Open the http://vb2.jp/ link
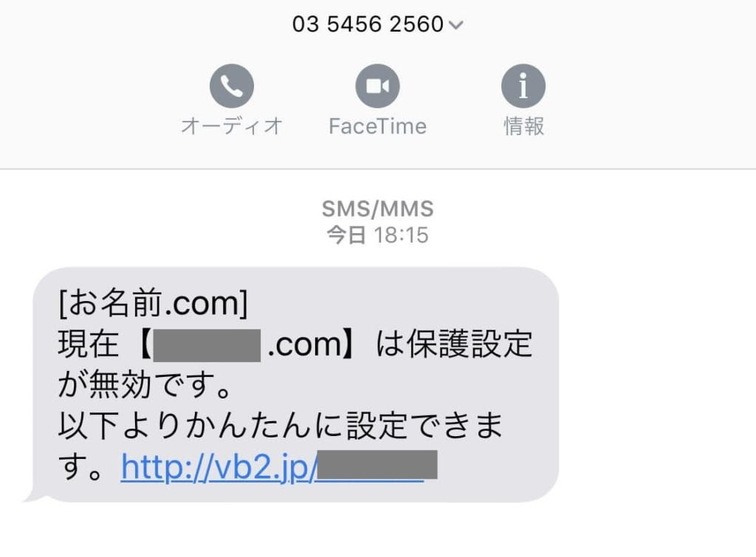Viewport: 756px width, 557px height. (219, 467)
